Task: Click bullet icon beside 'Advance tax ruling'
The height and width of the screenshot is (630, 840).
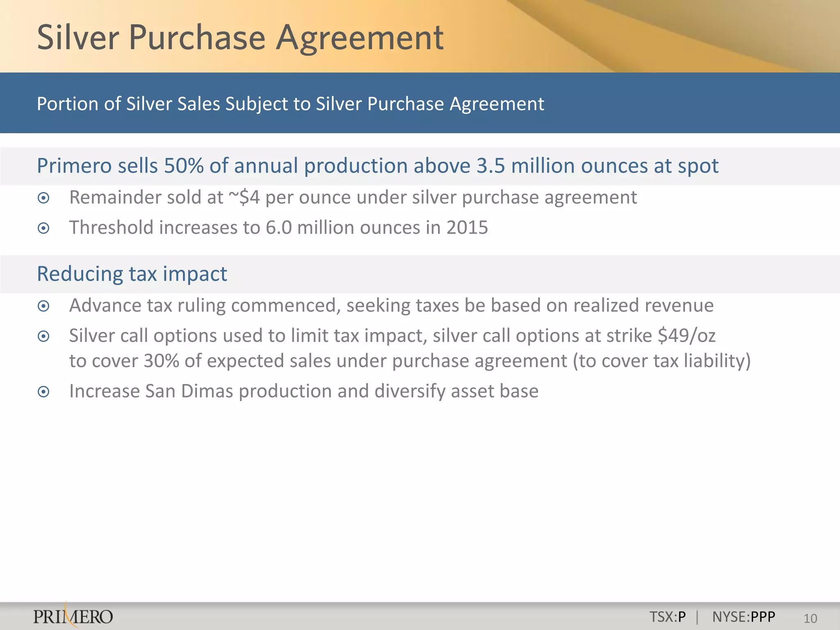Action: pyautogui.click(x=43, y=306)
